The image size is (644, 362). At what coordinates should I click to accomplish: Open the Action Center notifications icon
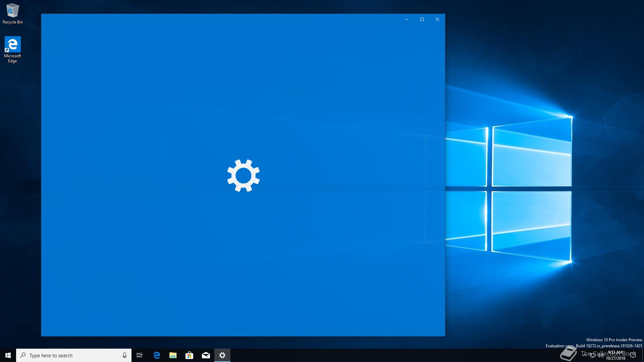(633, 355)
